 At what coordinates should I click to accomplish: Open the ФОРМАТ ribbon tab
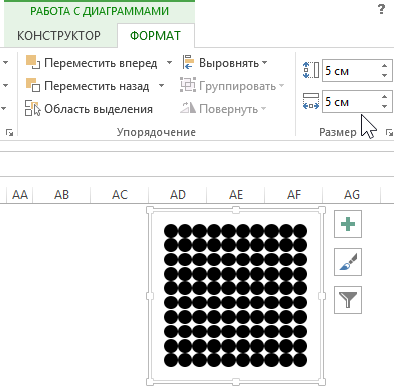pos(155,36)
